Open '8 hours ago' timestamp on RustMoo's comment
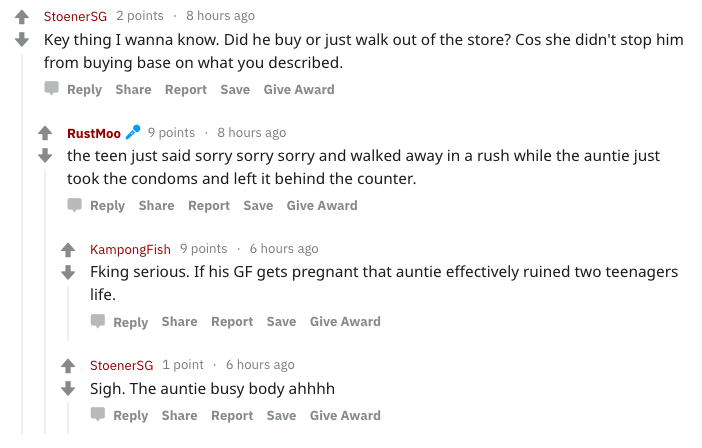This screenshot has width=702, height=448. [251, 133]
